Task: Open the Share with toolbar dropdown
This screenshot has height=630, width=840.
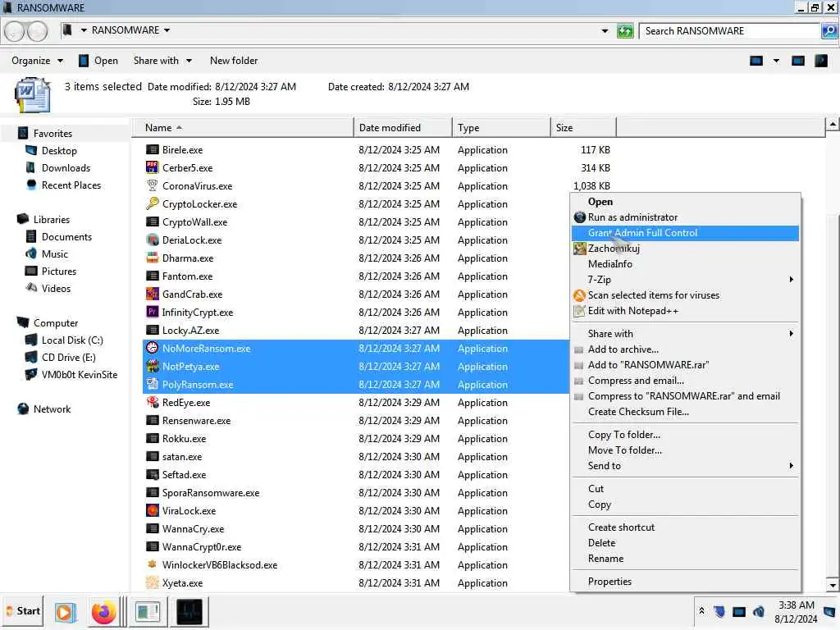Action: coord(162,61)
